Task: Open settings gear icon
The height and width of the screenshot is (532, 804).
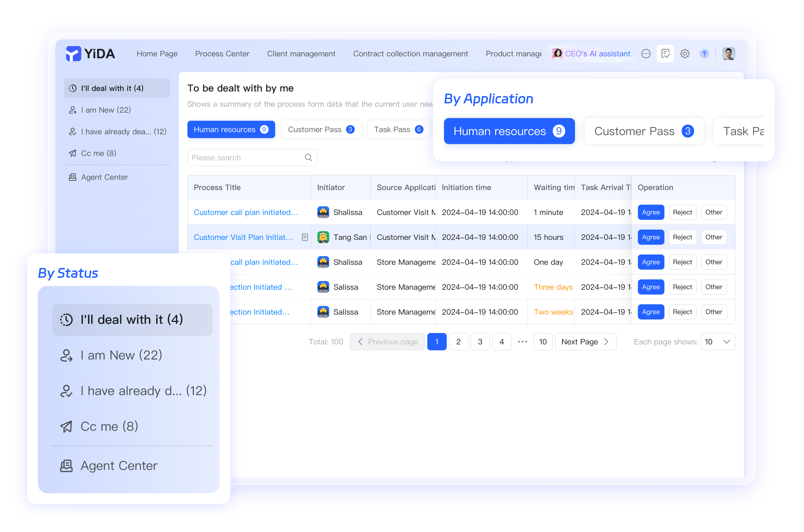Action: coord(685,54)
